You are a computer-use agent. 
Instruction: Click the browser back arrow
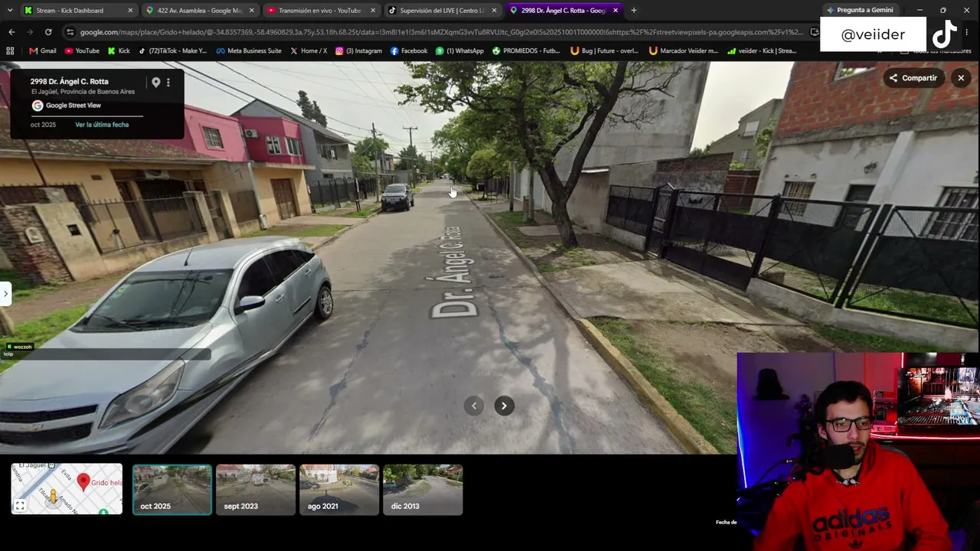(11, 32)
